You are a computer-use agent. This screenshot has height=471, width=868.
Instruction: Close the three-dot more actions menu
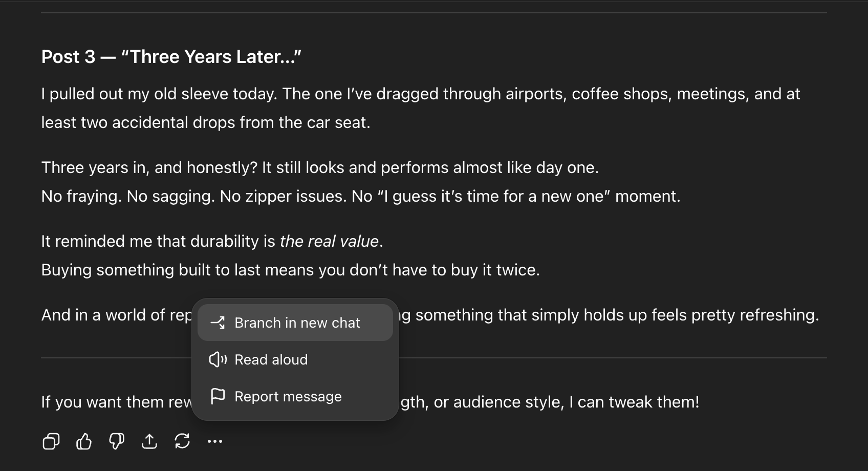(x=215, y=441)
